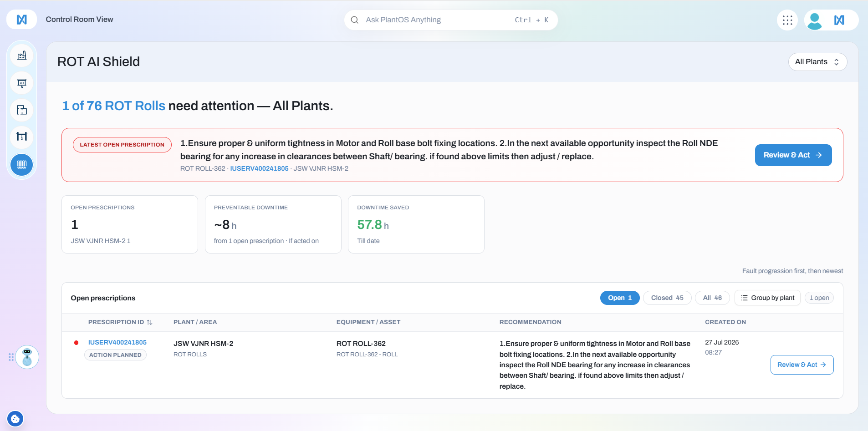Click the 27 Jul 2026 created date

(722, 342)
